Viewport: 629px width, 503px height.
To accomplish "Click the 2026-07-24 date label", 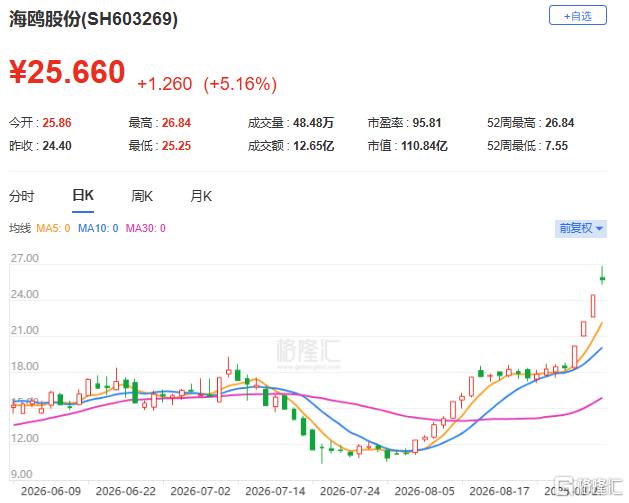I will (350, 491).
